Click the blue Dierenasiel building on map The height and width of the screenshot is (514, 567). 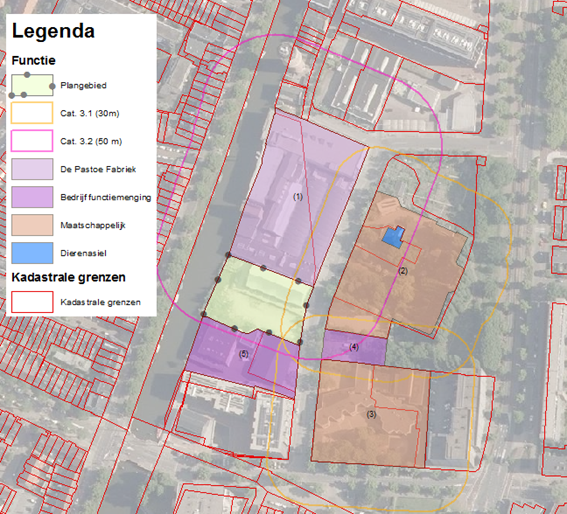point(393,237)
